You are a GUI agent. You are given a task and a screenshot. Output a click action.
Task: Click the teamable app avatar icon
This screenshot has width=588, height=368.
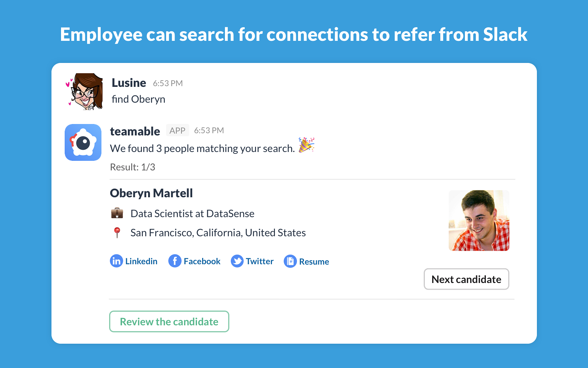pos(83,142)
